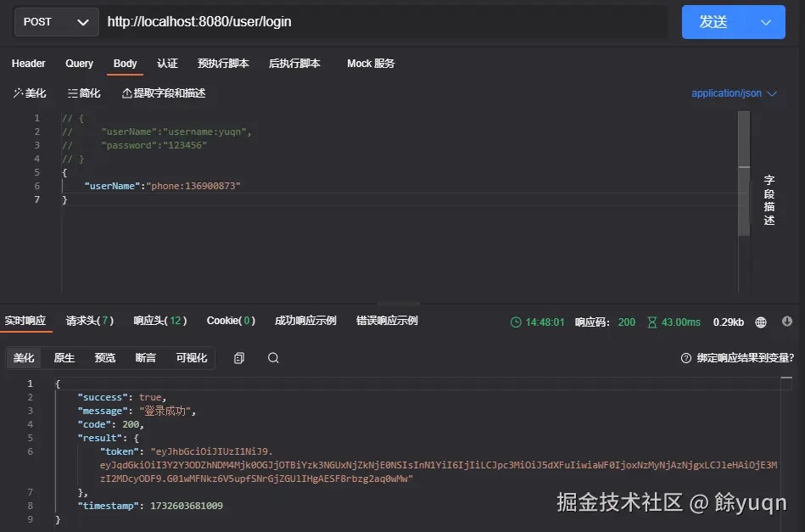
Task: Click the copy response icon
Action: [x=238, y=358]
